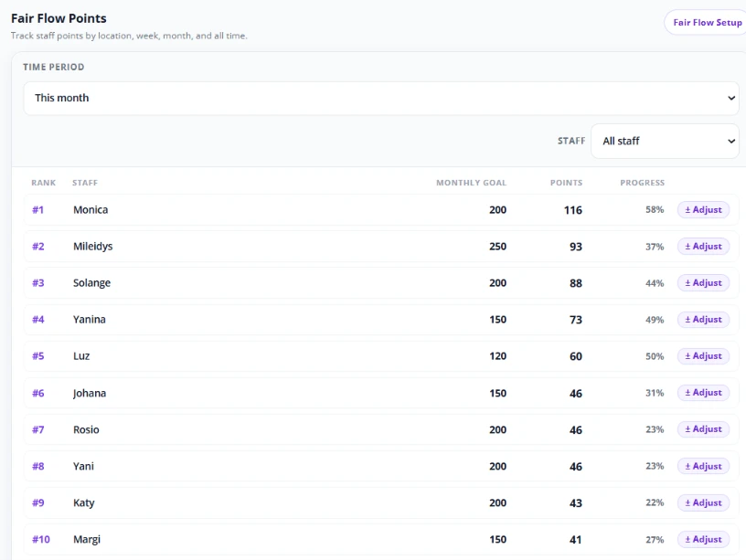The image size is (746, 560).
Task: Click rank #5 label
Action: tap(38, 356)
